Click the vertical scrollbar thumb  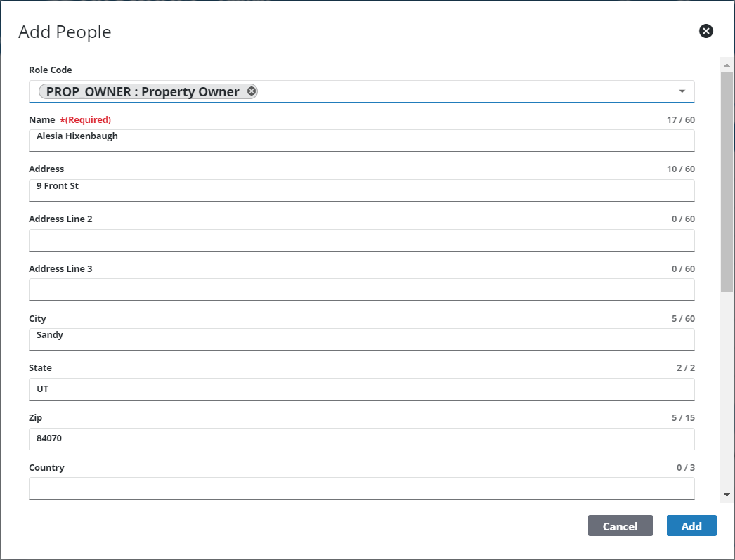pos(727,179)
